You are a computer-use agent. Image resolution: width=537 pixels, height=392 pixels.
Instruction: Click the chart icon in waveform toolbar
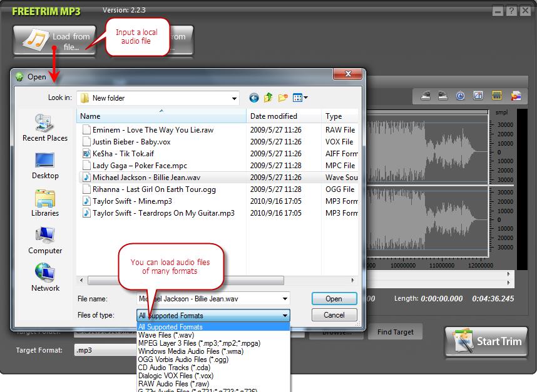click(x=478, y=96)
